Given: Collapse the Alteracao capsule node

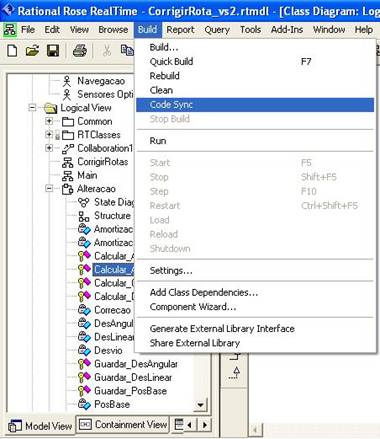Looking at the screenshot, I should click(49, 189).
